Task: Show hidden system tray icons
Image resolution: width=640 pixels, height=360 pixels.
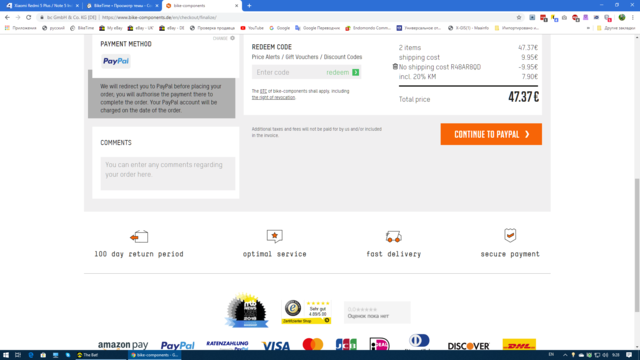Action: (x=565, y=355)
